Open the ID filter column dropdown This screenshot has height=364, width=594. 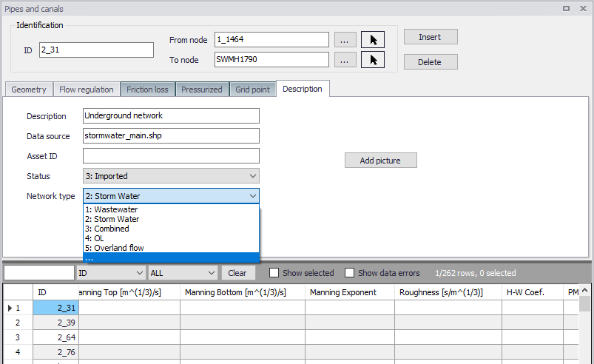111,273
